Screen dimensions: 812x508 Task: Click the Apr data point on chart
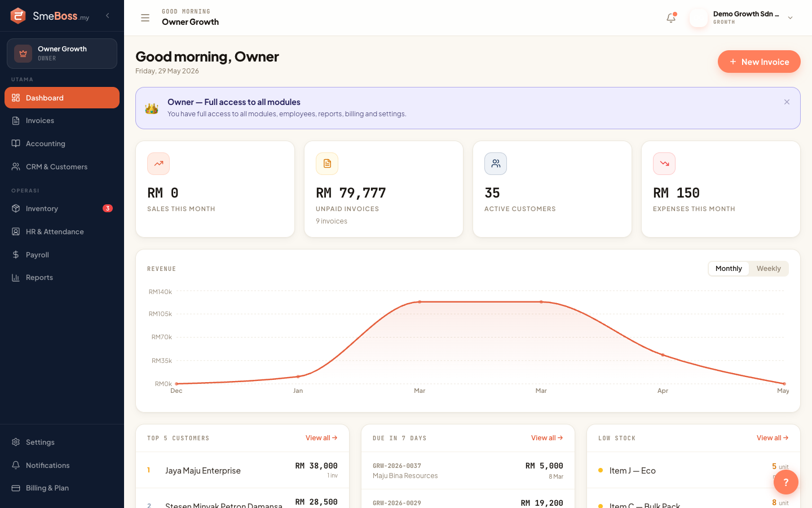[663, 355]
